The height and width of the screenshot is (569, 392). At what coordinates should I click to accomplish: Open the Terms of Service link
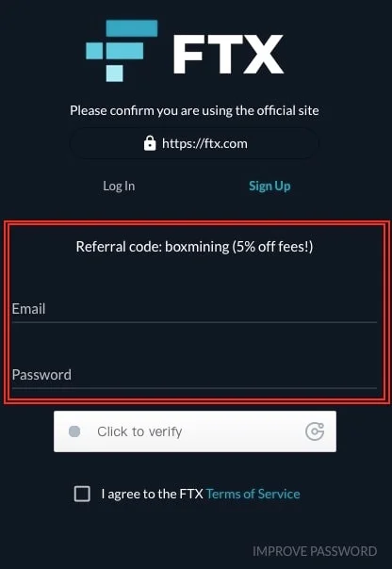click(253, 494)
